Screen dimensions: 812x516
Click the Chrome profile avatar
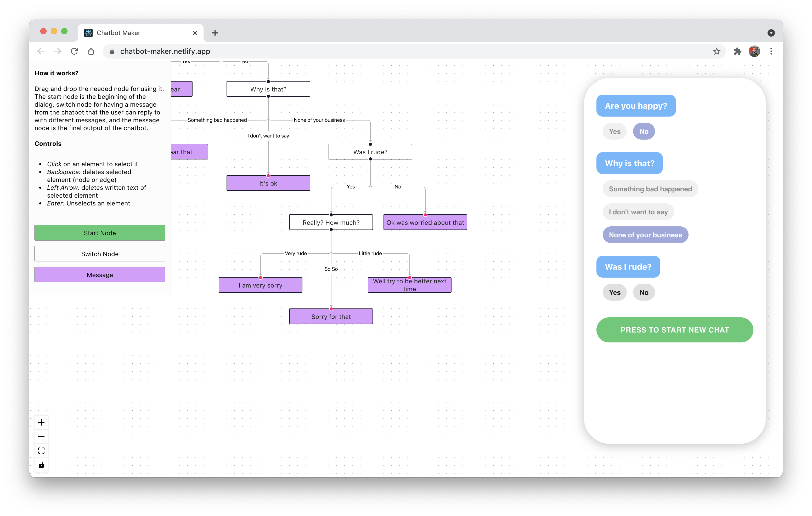click(754, 51)
